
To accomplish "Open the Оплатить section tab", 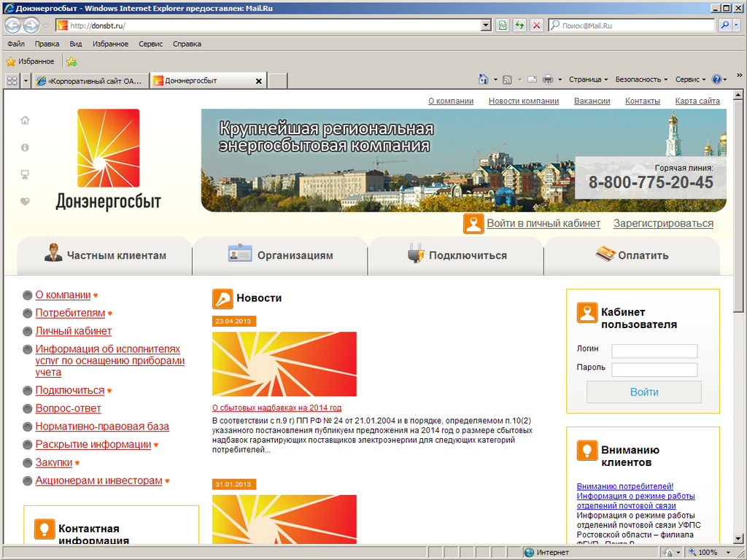I will 632,256.
